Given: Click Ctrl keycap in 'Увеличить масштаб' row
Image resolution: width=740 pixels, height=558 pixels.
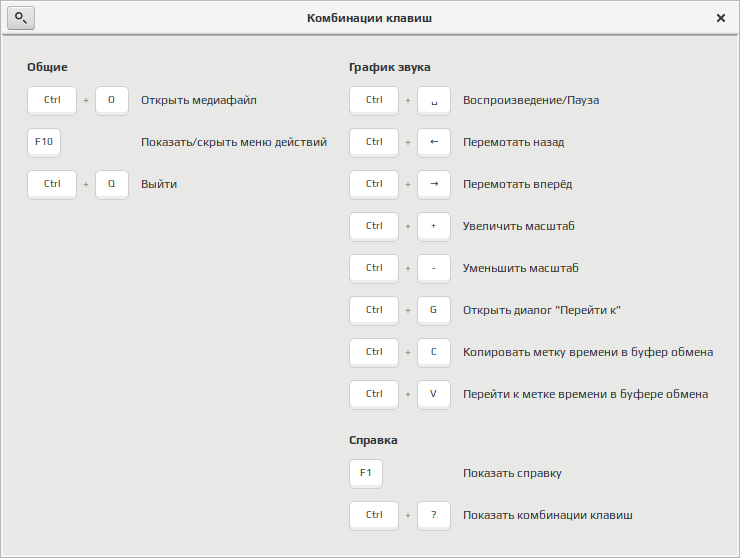Looking at the screenshot, I should pyautogui.click(x=374, y=226).
